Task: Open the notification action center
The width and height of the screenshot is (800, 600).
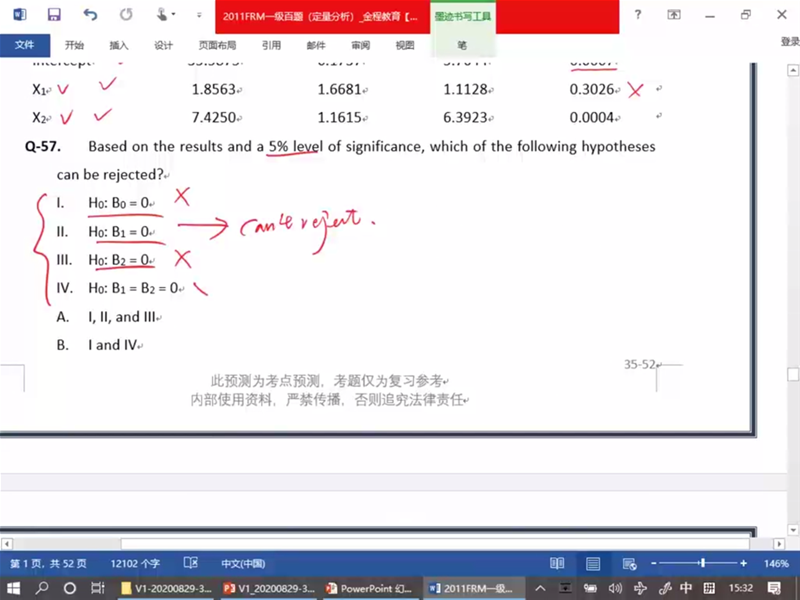Action: pos(774,588)
